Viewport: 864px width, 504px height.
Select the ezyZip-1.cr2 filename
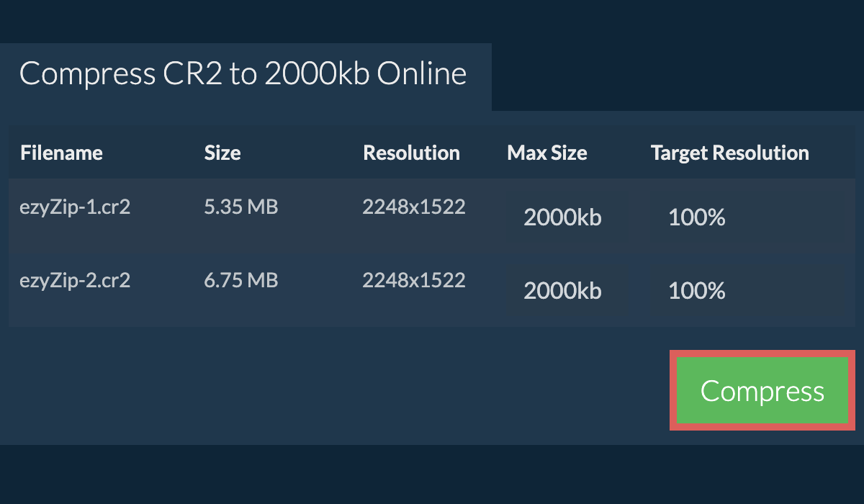[75, 207]
